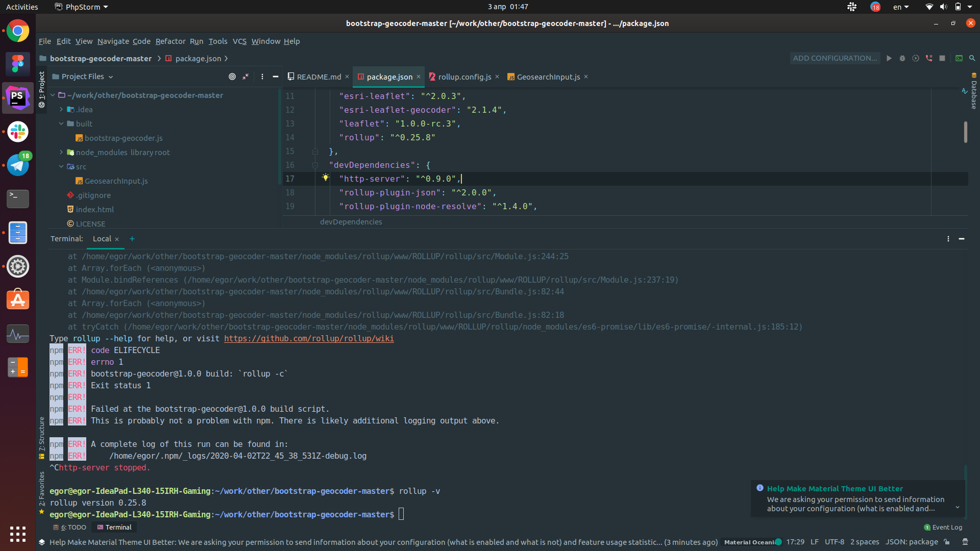980x551 pixels.
Task: Open the Project Files view dropdown
Action: pos(83,77)
